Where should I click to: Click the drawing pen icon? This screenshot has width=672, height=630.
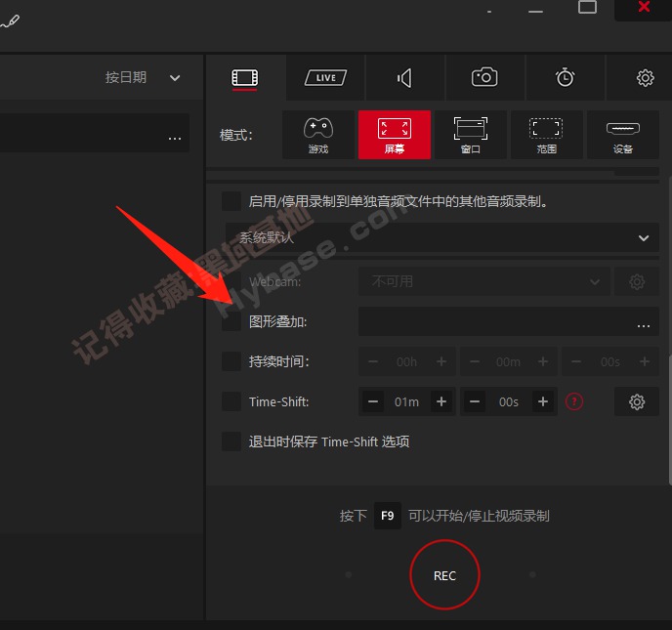tap(10, 21)
